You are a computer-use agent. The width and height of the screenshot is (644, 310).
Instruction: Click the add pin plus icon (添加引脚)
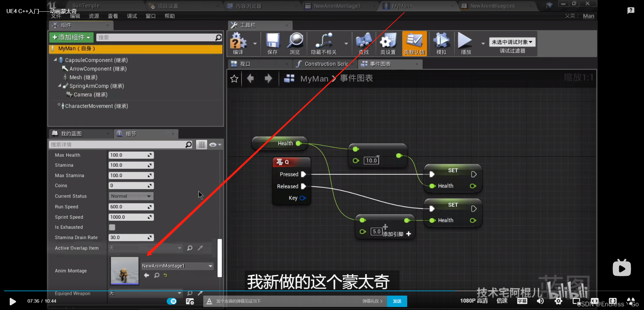(x=409, y=234)
